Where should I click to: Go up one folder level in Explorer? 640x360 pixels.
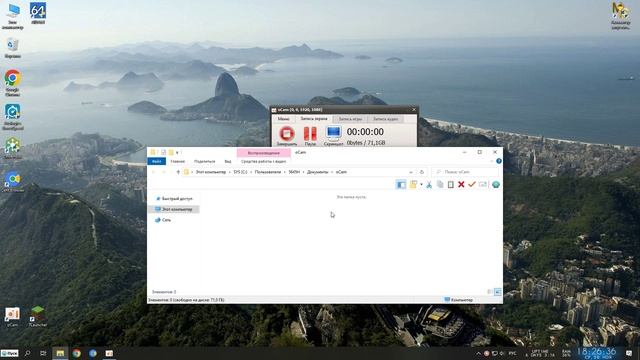tap(178, 172)
